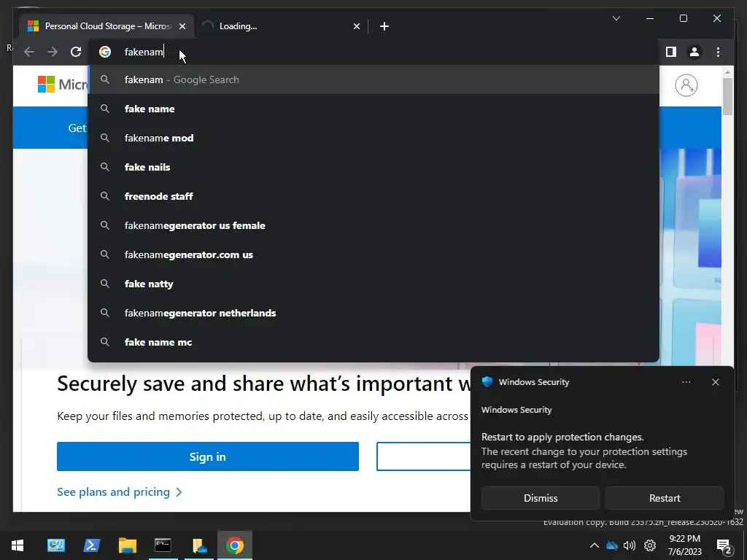The width and height of the screenshot is (747, 560).
Task: Switch to the Loading tab
Action: pos(281,26)
